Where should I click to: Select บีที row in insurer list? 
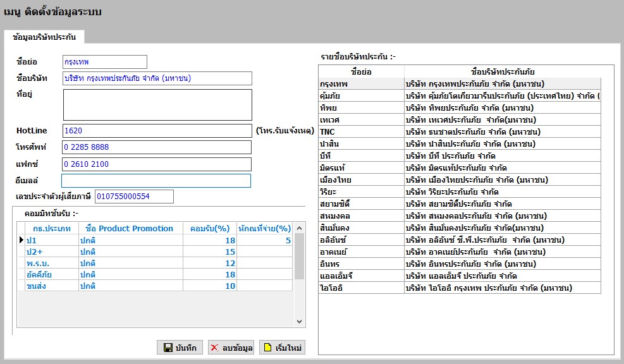coord(460,155)
